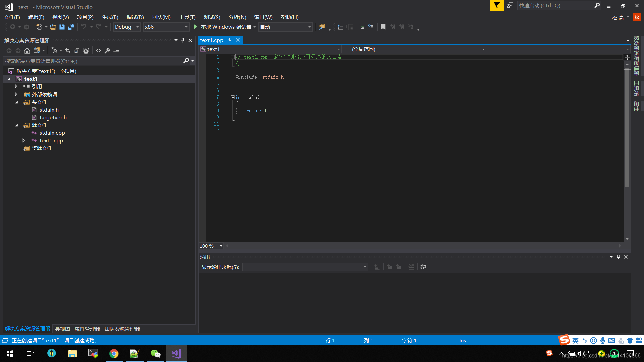This screenshot has width=644, height=362.
Task: Click the editor vertical scrollbar thumb
Action: (x=627, y=127)
